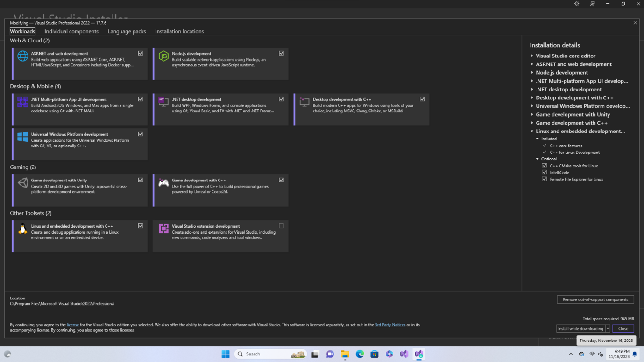Click the ASP.NET globe workload icon
Screen dimensions: 644x362
tap(22, 56)
